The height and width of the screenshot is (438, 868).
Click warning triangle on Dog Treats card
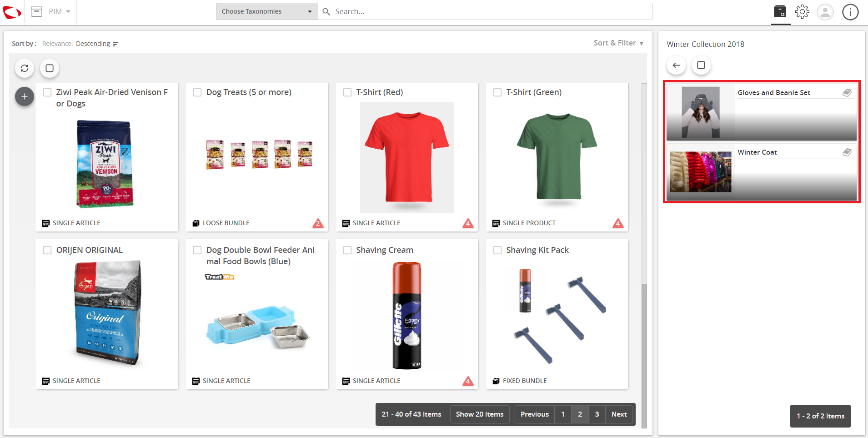pos(318,223)
